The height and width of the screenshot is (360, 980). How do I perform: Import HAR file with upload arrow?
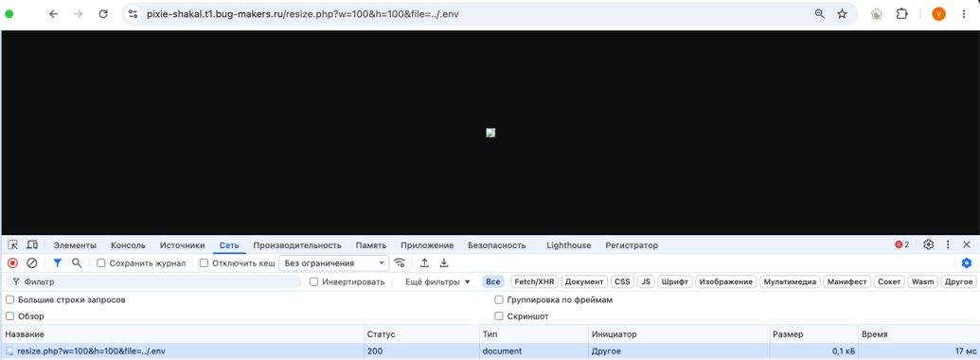click(x=424, y=263)
